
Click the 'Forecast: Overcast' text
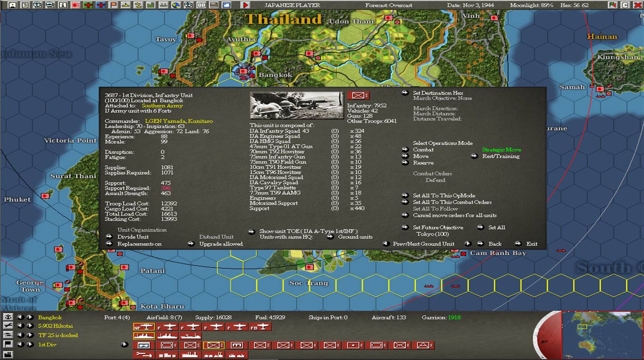(x=389, y=5)
